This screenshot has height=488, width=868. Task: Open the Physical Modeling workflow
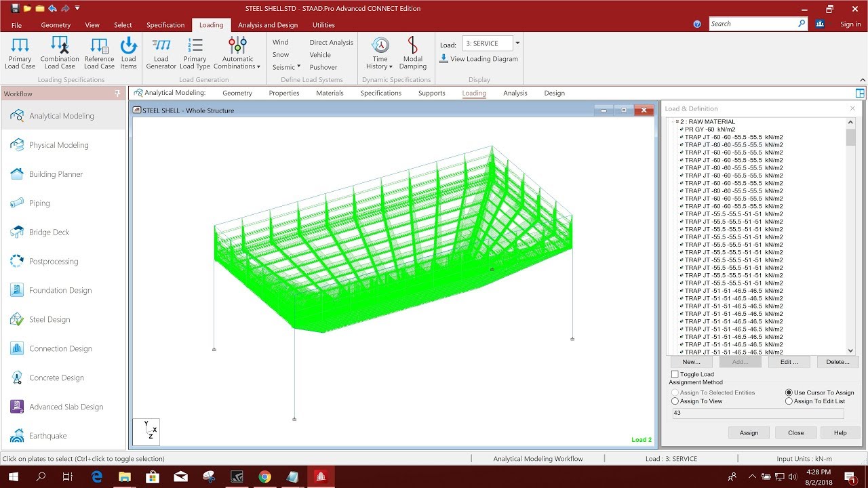pos(58,145)
